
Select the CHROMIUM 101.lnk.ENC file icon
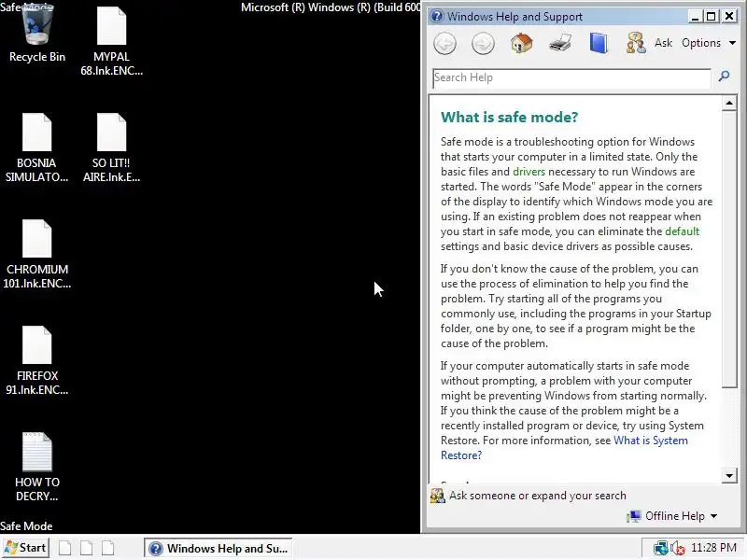point(36,254)
